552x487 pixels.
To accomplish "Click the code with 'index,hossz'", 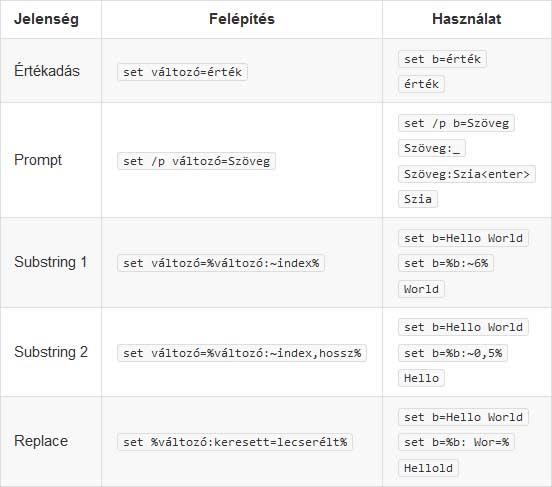I will coord(242,353).
